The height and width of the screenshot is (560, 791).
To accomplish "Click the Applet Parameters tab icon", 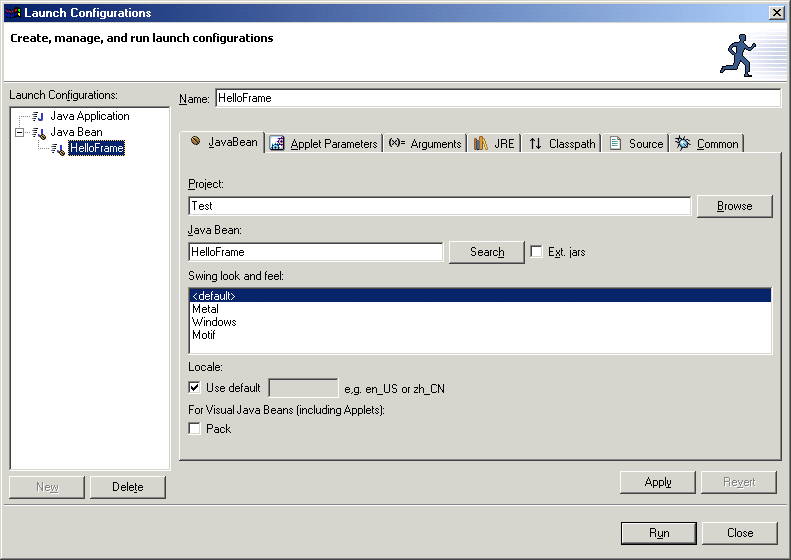I will pyautogui.click(x=276, y=143).
